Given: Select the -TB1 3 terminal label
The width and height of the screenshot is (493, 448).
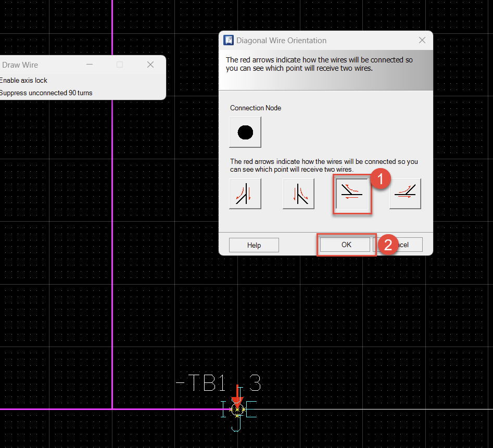Looking at the screenshot, I should coord(218,383).
